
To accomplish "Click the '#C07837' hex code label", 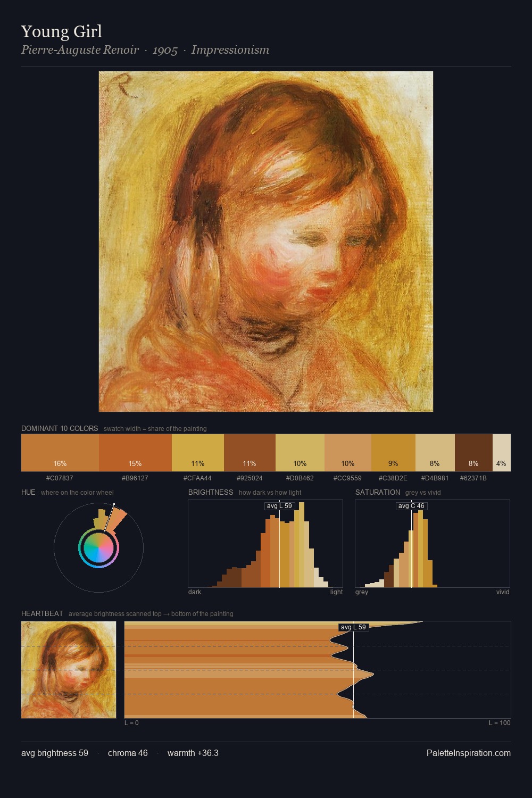I will coord(60,478).
